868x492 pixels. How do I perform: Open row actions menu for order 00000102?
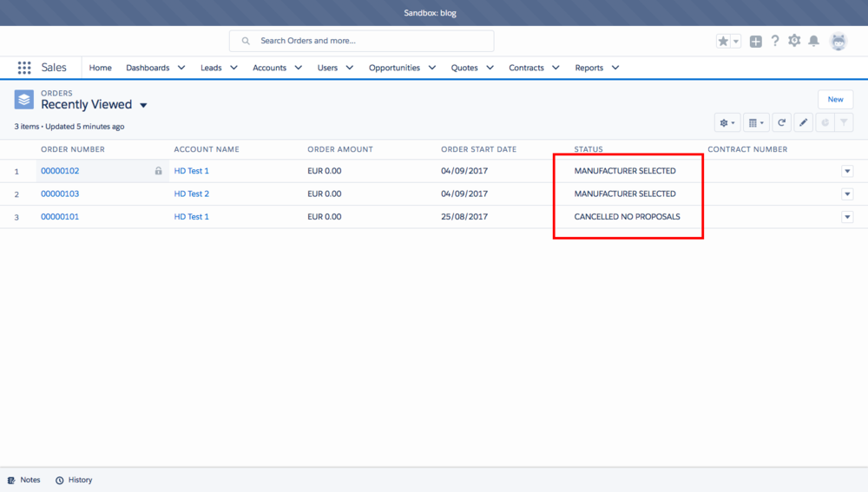click(847, 171)
